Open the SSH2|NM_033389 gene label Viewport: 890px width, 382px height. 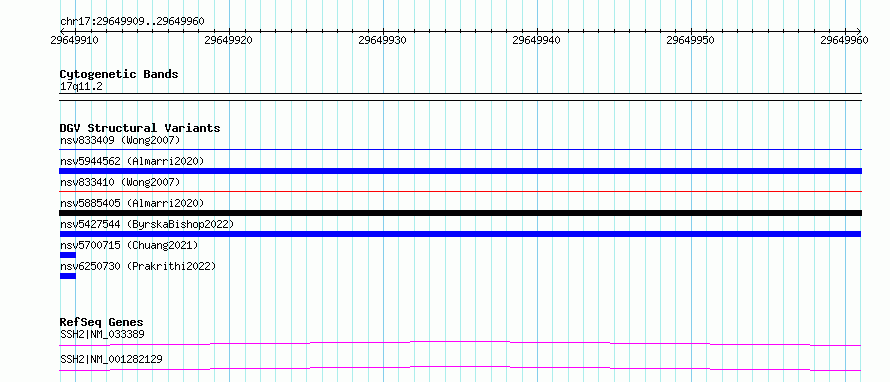click(102, 334)
